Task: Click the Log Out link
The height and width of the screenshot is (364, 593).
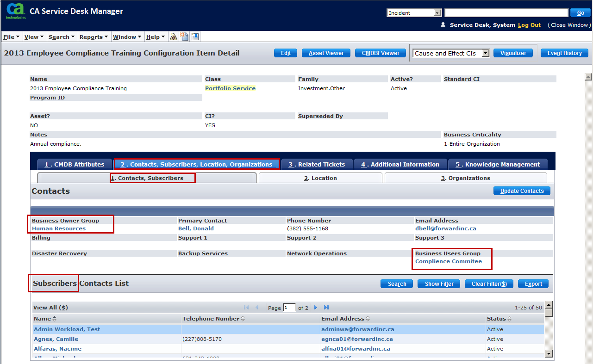Action: pos(529,25)
